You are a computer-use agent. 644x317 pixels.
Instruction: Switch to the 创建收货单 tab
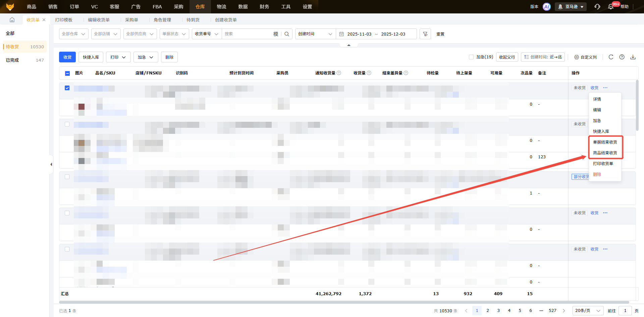[x=226, y=20]
